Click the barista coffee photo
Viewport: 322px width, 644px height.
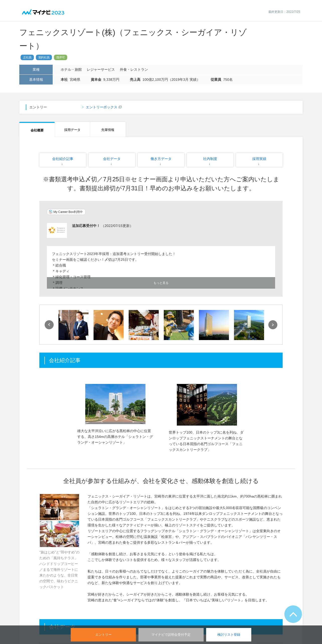(x=59, y=507)
